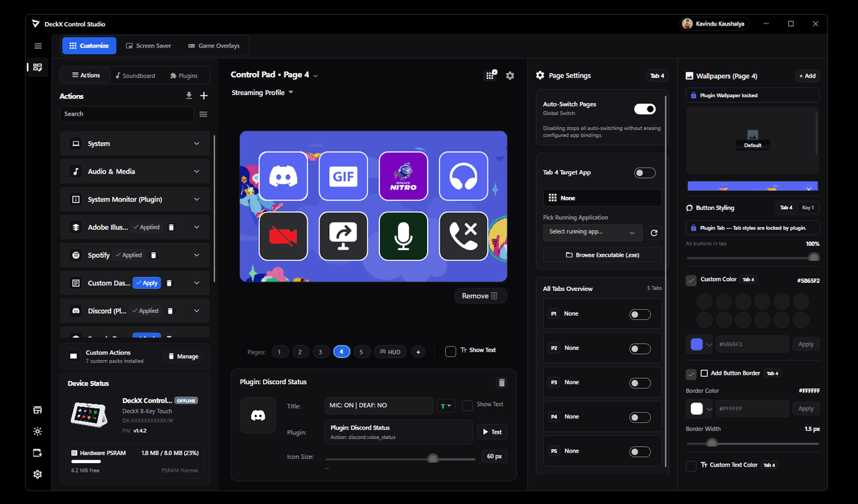This screenshot has width=858, height=504.
Task: Open the Soundboard tab
Action: [x=135, y=76]
